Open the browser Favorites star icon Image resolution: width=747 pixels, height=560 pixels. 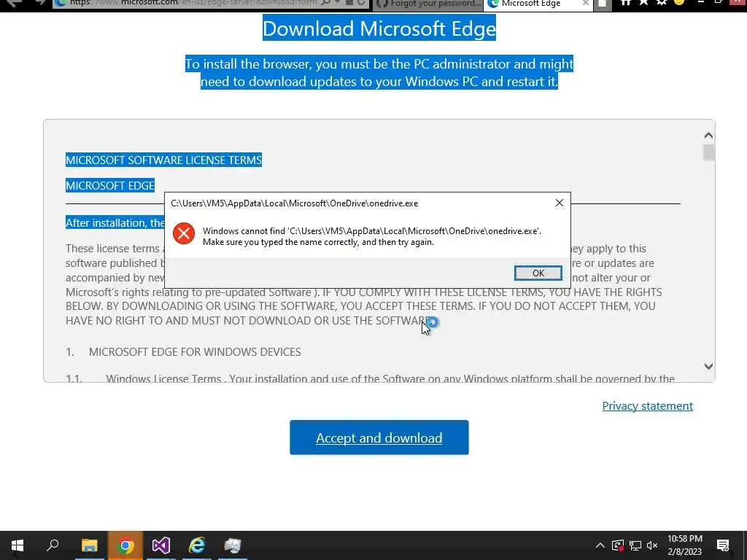[x=643, y=2]
